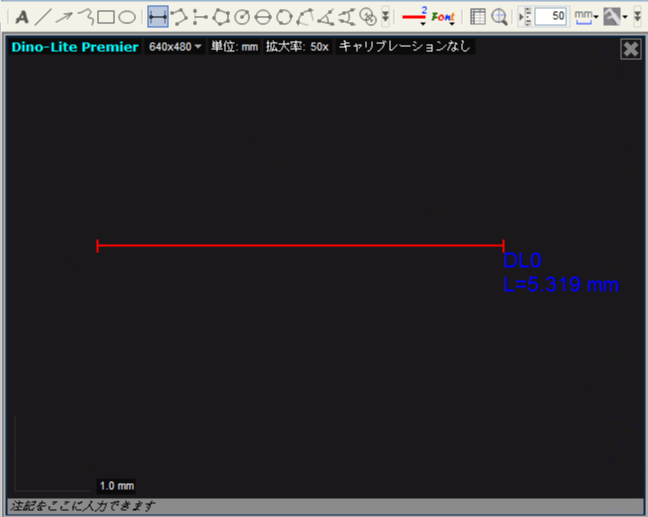648x517 pixels.
Task: Expand the toolbar overflow at far right
Action: 638,17
